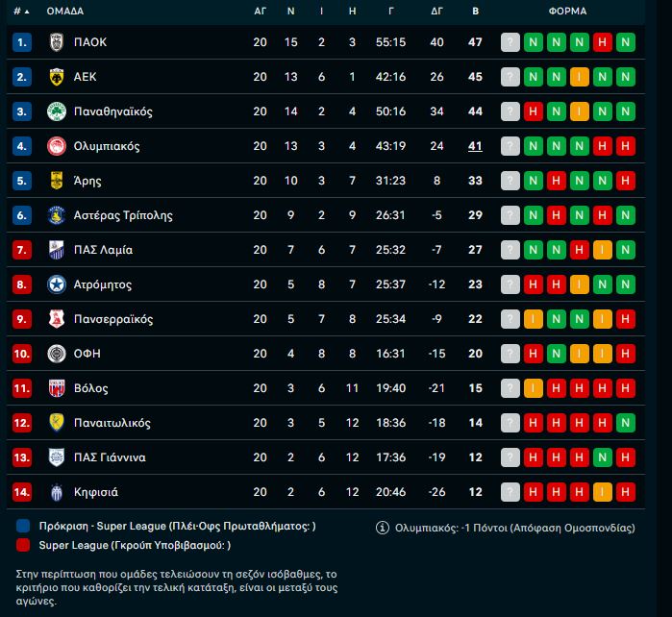Viewport: 672px width, 617px height.
Task: Click the Ατρόμητος blue star logo
Action: click(57, 284)
